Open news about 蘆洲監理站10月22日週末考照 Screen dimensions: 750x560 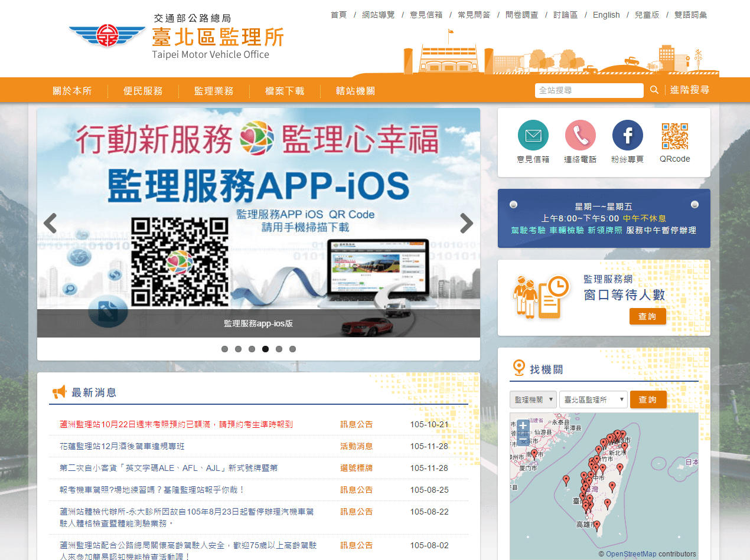(177, 424)
